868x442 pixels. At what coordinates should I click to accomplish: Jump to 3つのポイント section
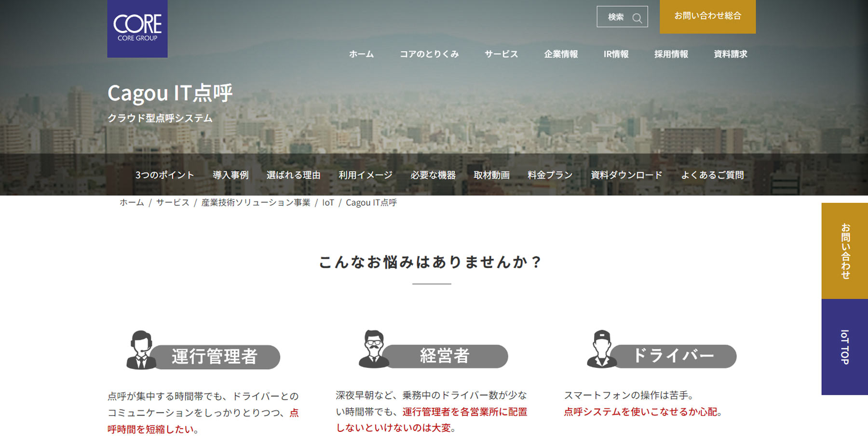[164, 175]
